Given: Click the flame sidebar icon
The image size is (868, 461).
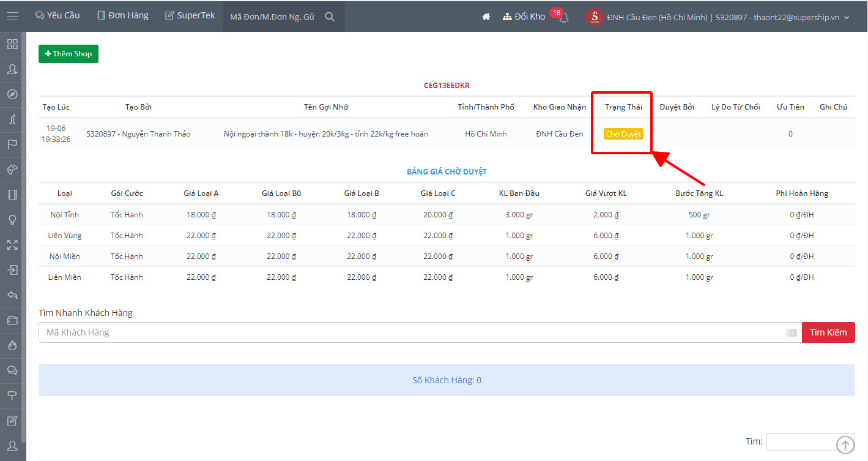Looking at the screenshot, I should [12, 345].
